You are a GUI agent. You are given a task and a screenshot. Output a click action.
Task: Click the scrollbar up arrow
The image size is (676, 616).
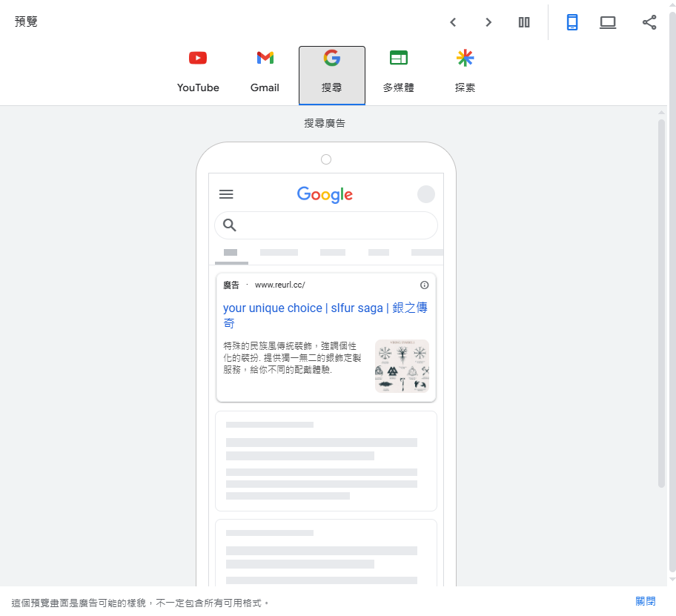click(661, 113)
